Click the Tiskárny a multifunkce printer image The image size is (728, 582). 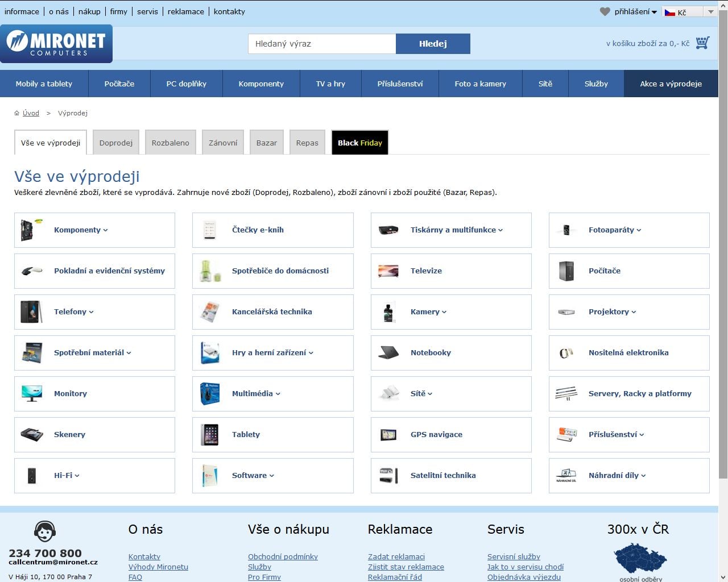[388, 230]
